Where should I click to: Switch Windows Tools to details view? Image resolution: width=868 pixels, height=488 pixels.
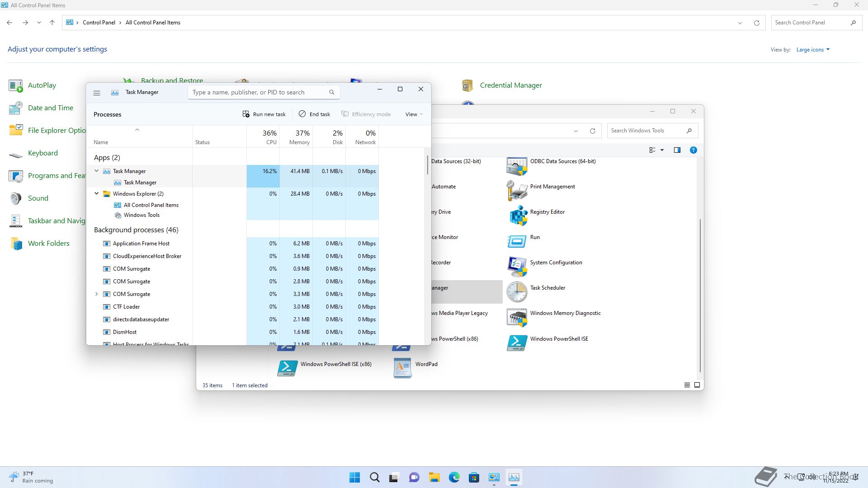[687, 385]
